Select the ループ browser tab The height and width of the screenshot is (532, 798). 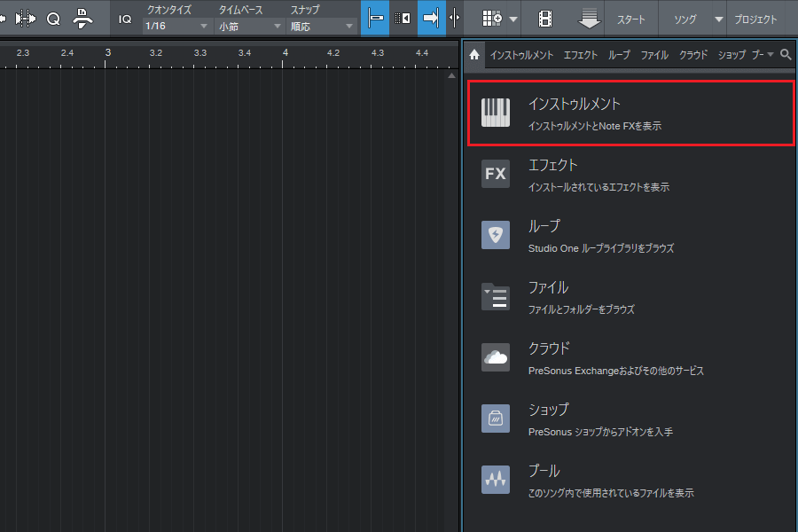click(x=619, y=55)
